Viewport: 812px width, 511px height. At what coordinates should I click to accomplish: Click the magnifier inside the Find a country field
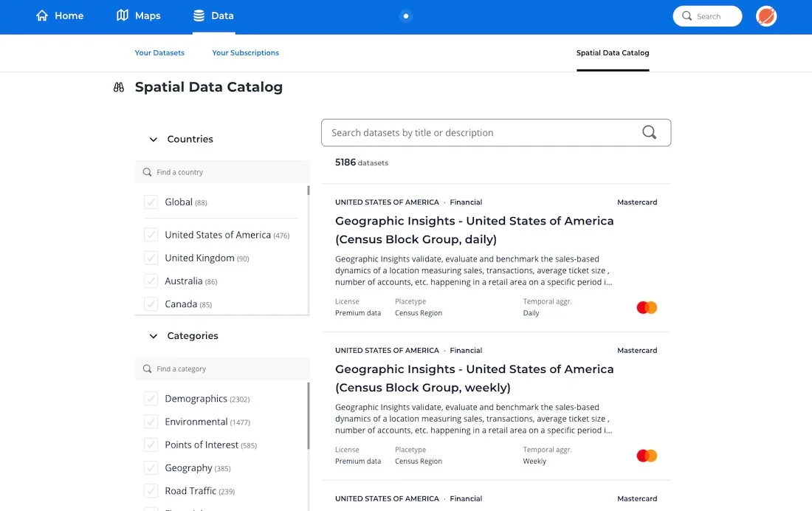click(x=147, y=171)
